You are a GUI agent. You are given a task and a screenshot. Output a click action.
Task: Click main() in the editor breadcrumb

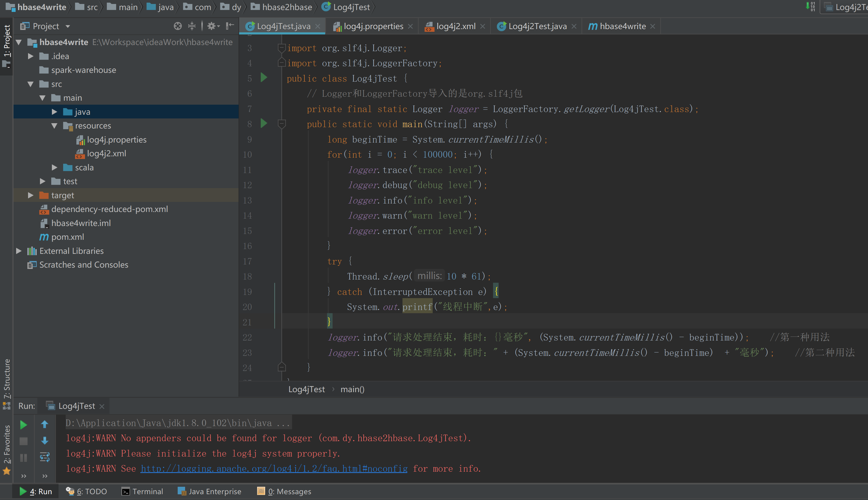point(352,389)
